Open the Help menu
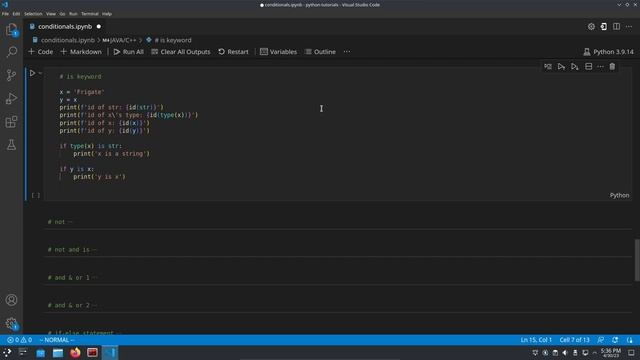The width and height of the screenshot is (640, 360). pos(107,13)
